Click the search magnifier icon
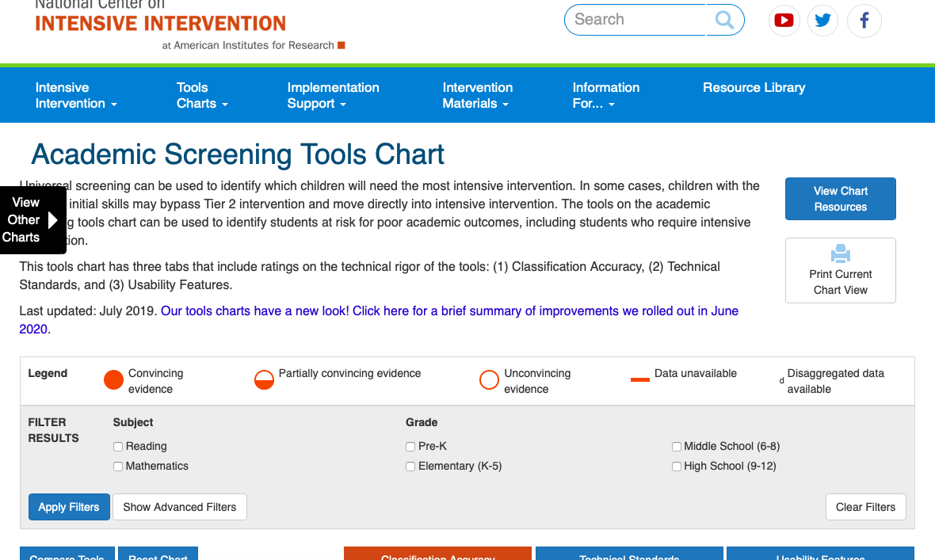The image size is (935, 560). tap(724, 20)
